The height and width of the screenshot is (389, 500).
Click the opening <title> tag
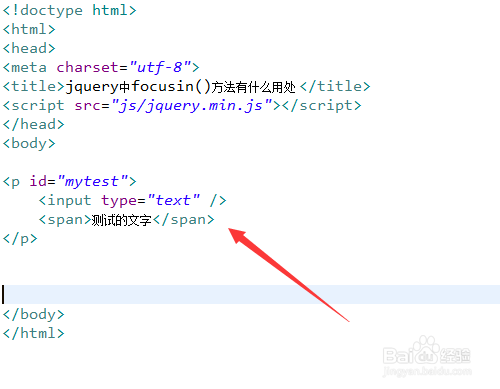coord(34,86)
